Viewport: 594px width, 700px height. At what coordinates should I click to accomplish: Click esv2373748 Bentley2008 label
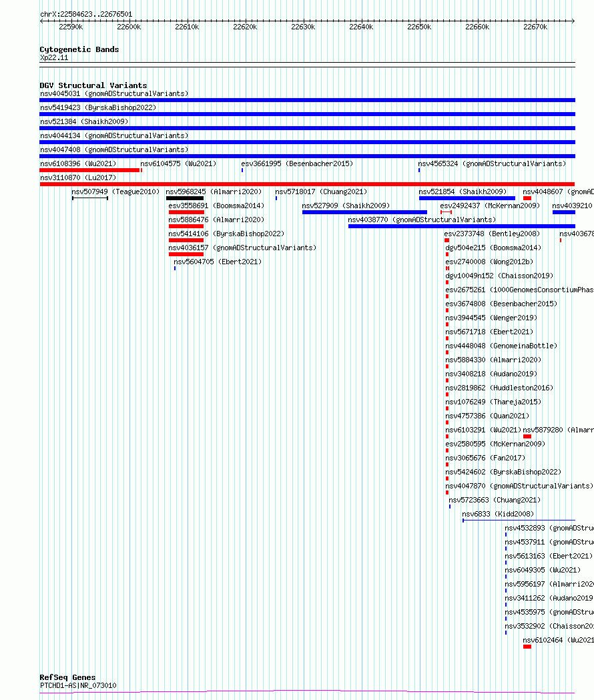[x=492, y=234]
